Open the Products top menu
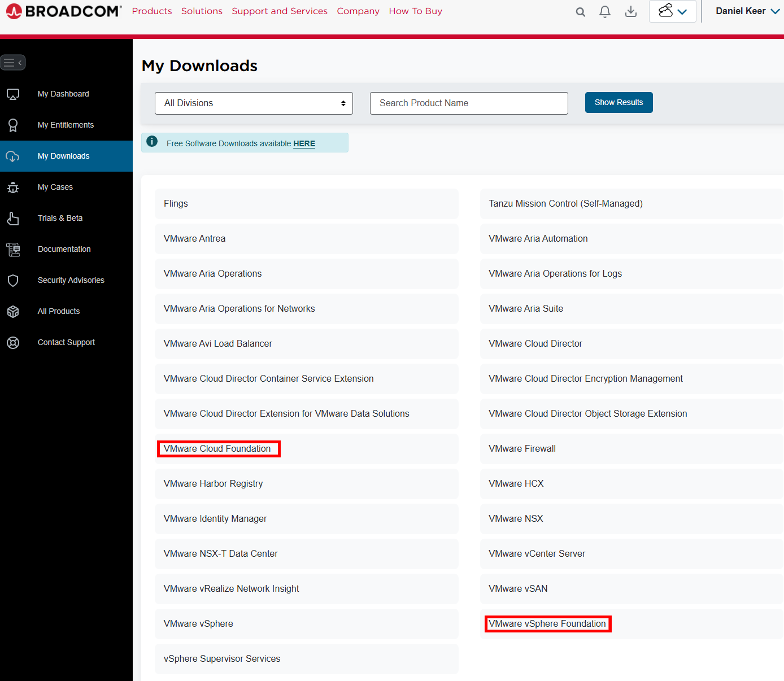Viewport: 784px width, 681px height. coord(152,11)
